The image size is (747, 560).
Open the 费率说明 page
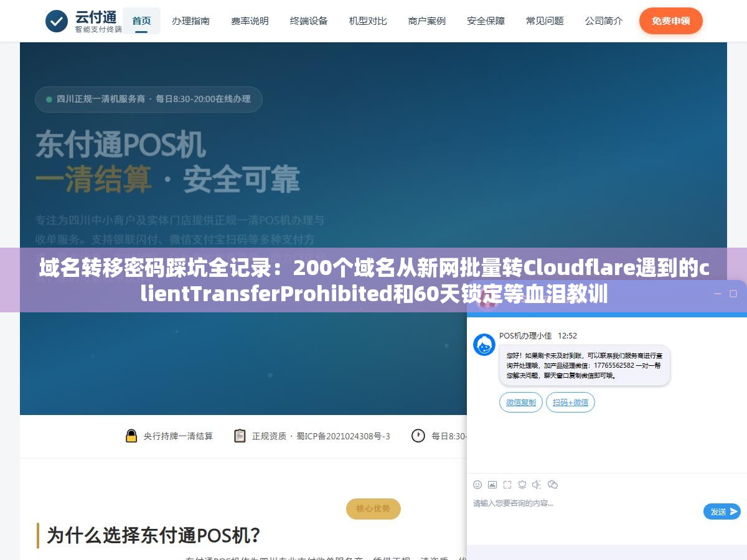point(250,21)
